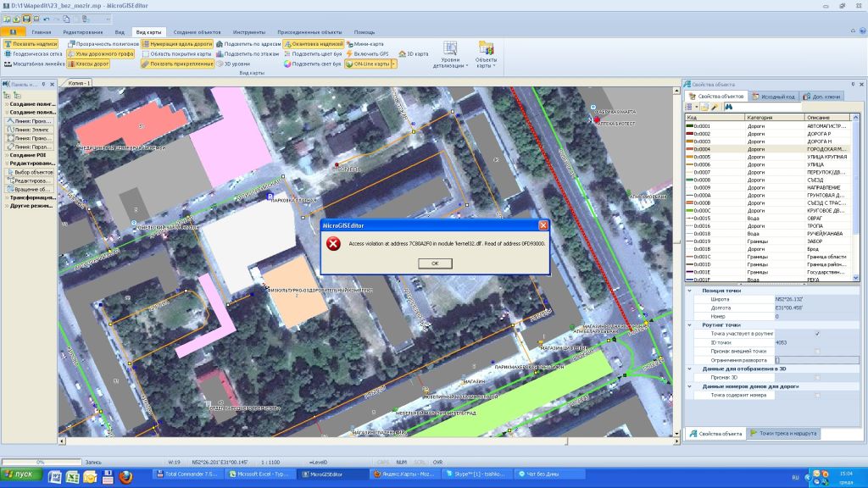Click OK in the access violation dialog
Viewport: 868px width, 488px height.
click(x=434, y=263)
